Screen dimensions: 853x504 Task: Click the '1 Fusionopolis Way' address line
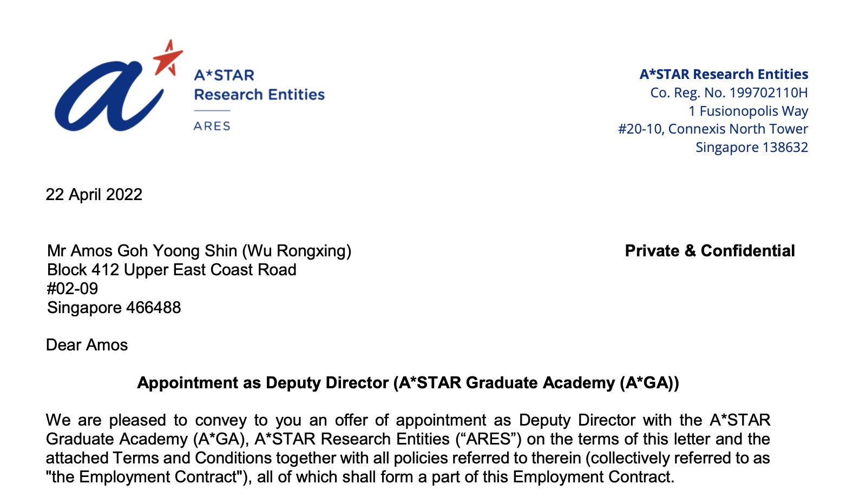coord(748,111)
